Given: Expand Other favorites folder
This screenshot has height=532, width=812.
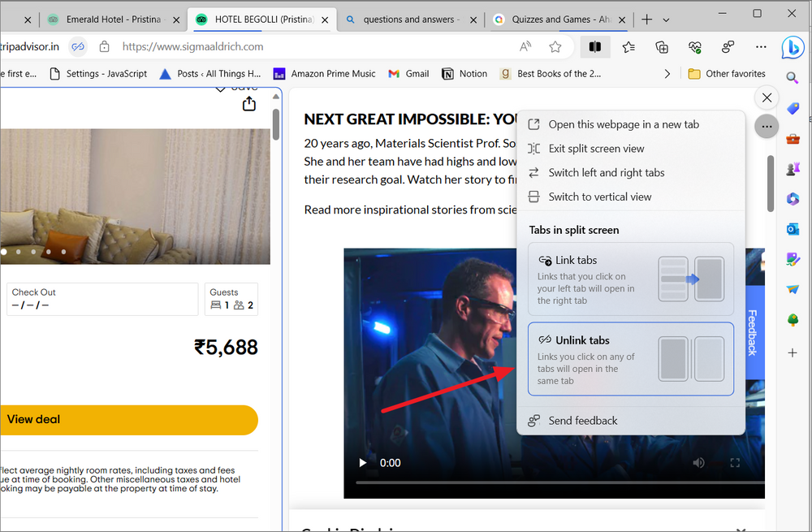Looking at the screenshot, I should click(725, 73).
